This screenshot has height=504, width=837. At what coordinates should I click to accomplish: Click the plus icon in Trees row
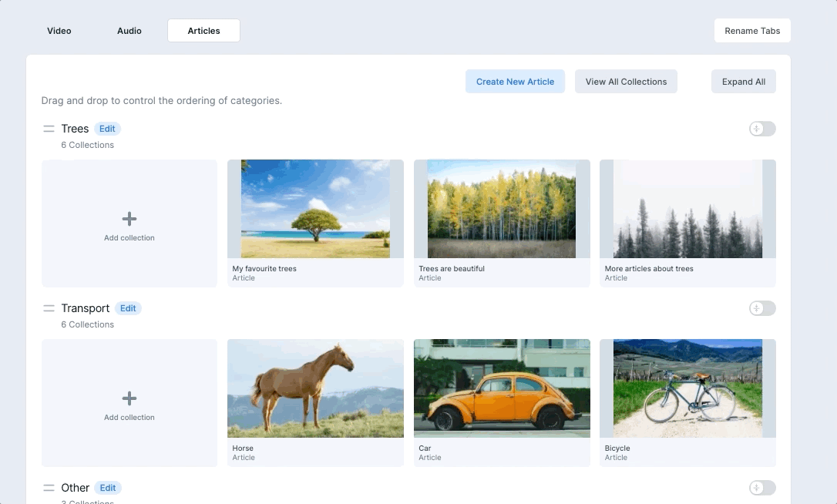click(129, 219)
